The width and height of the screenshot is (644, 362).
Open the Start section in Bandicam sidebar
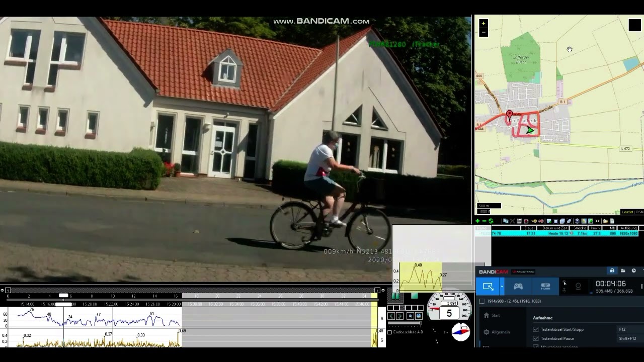point(491,315)
